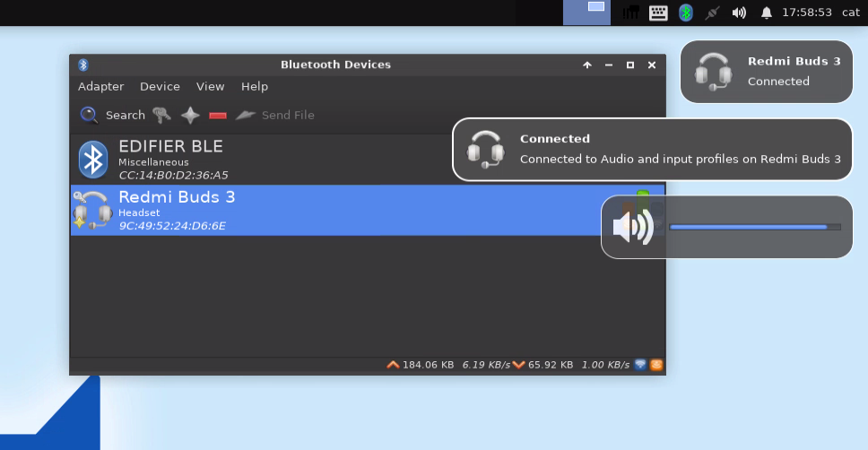Click headset icon in the Connected notification

485,150
